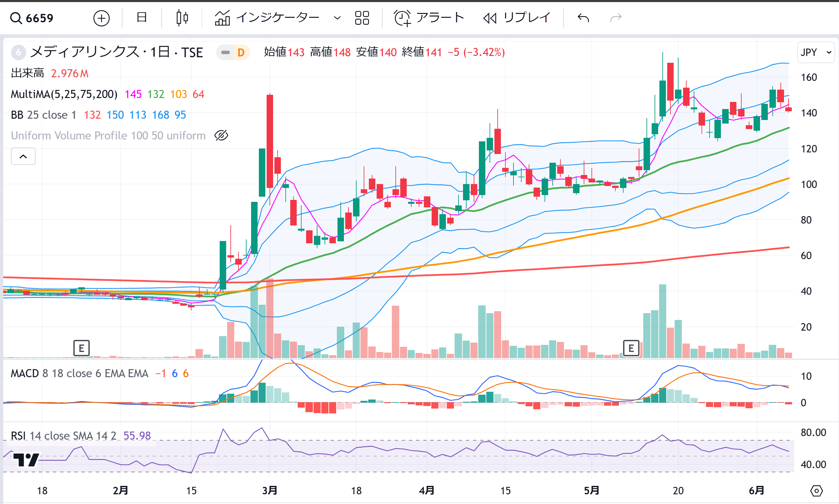Click the TradingView logo
This screenshot has height=504, width=839.
tap(26, 460)
